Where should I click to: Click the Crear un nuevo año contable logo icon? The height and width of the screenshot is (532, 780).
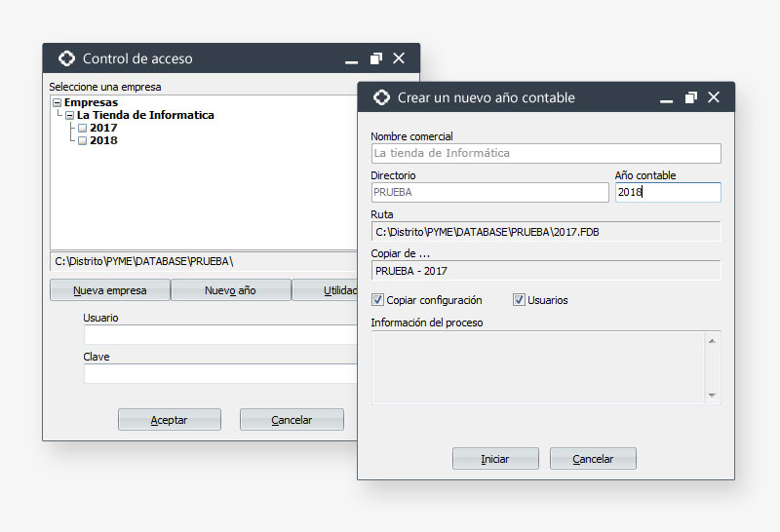(381, 97)
